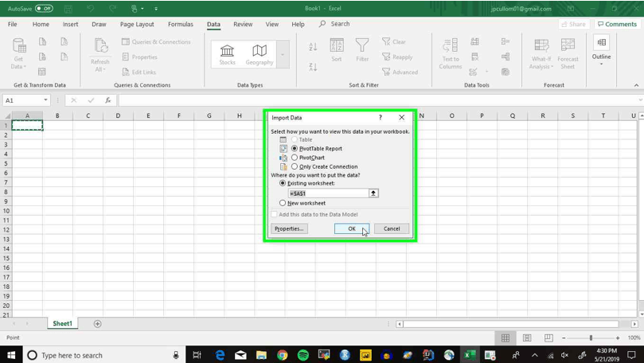Image resolution: width=644 pixels, height=363 pixels.
Task: Switch to the Sheet1 tab
Action: coord(62,323)
